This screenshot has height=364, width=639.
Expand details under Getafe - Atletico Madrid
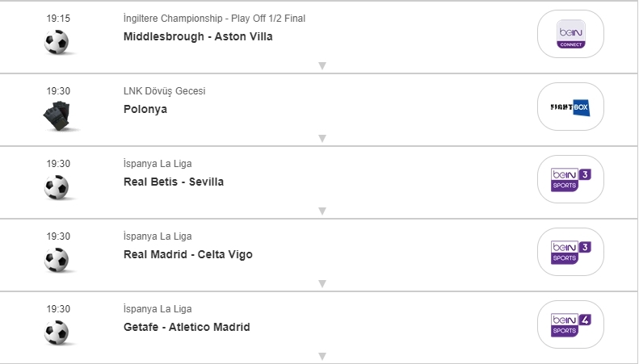coord(322,356)
